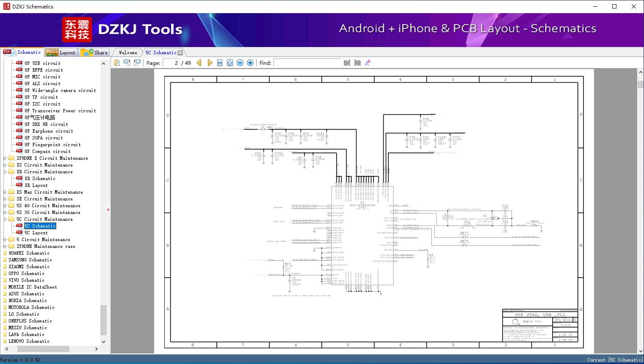Click the find previous icon
The width and height of the screenshot is (644, 364).
[x=347, y=63]
